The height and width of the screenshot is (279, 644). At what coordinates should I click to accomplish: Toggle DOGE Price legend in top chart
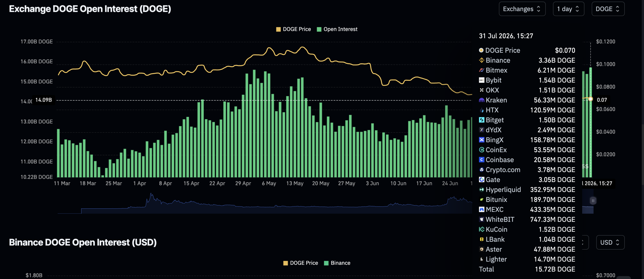point(293,29)
